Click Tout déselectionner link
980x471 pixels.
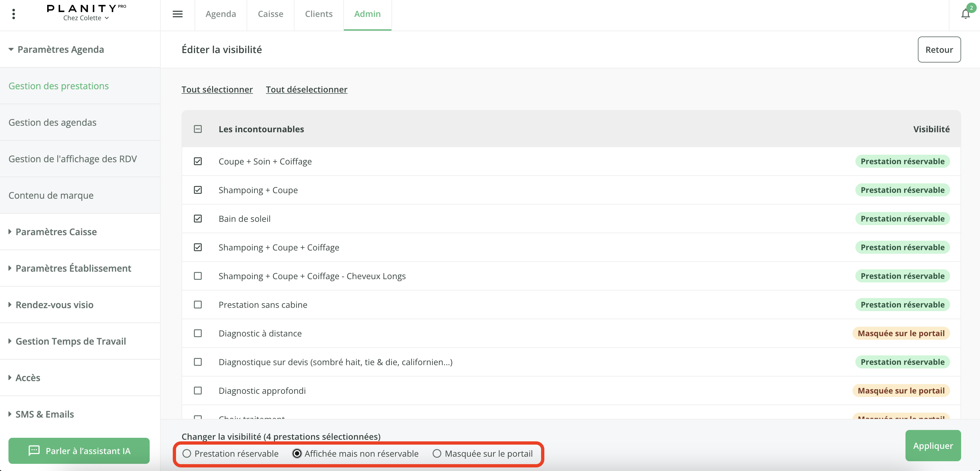[306, 90]
